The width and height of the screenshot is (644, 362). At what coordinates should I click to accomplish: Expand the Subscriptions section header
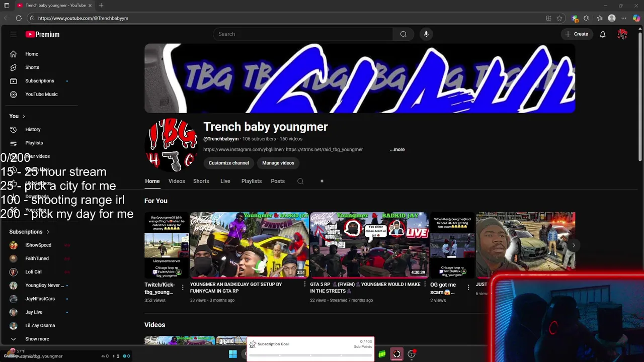[30, 232]
